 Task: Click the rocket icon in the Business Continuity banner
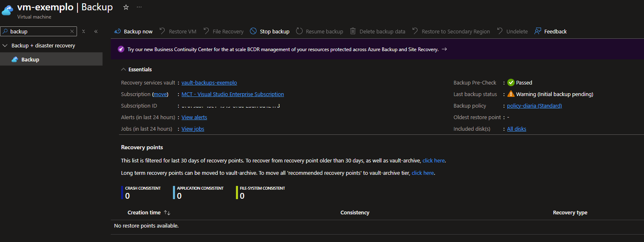pyautogui.click(x=121, y=49)
